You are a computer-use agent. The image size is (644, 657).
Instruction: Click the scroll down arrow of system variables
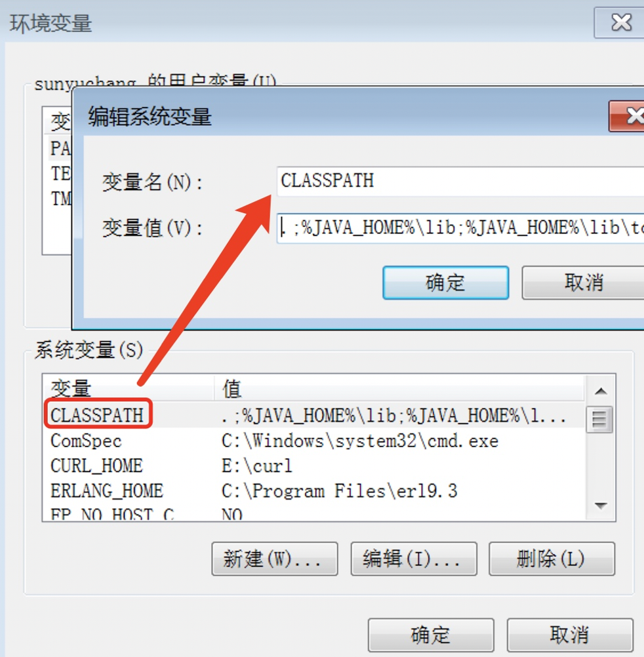click(601, 506)
